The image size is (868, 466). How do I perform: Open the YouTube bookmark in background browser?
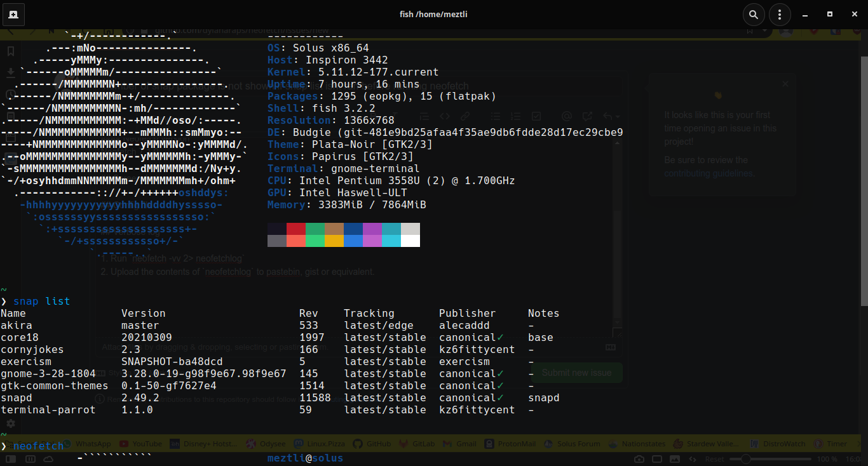click(140, 444)
